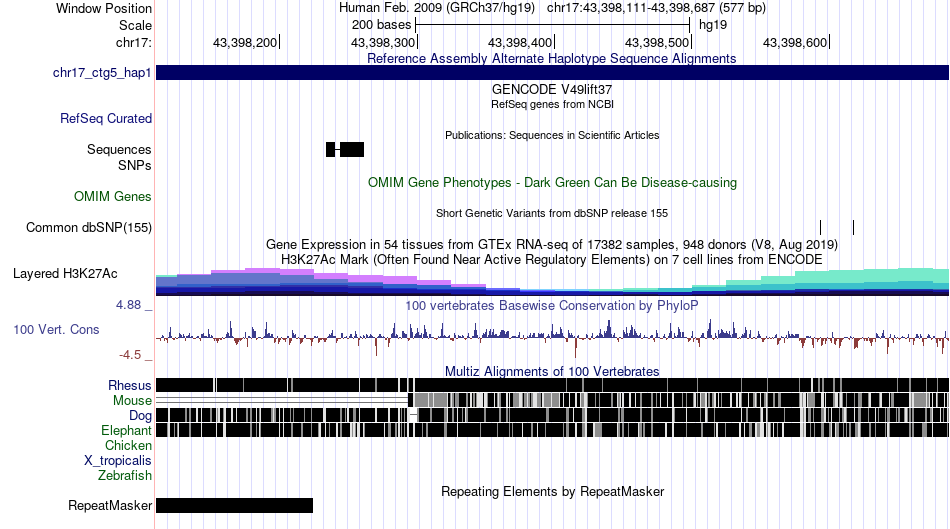Click the SNPs track label
Image resolution: width=950 pixels, height=529 pixels.
point(135,165)
